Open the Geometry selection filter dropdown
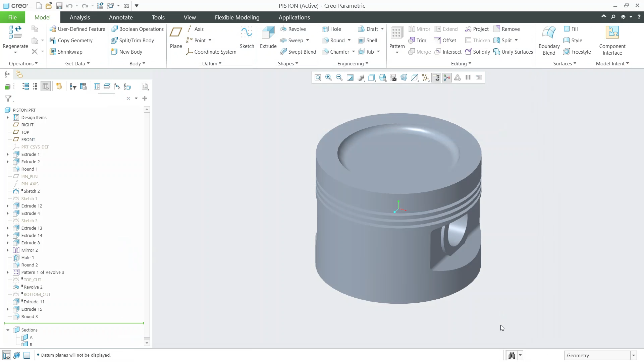 point(633,355)
